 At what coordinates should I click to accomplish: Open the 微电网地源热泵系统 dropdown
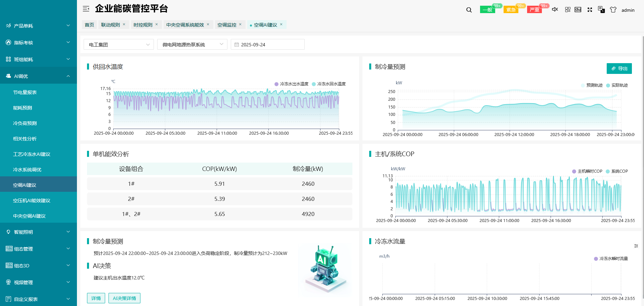click(x=192, y=45)
